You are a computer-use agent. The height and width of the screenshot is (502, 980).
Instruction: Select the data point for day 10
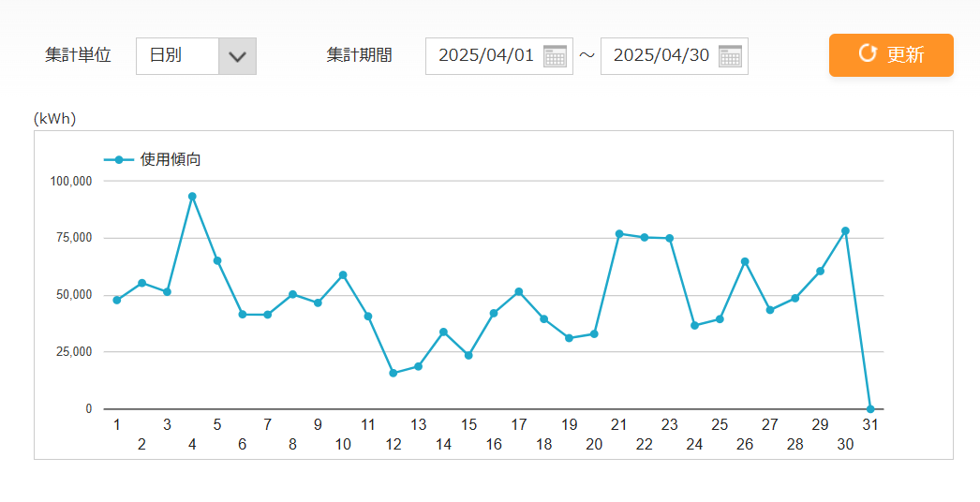pyautogui.click(x=343, y=274)
